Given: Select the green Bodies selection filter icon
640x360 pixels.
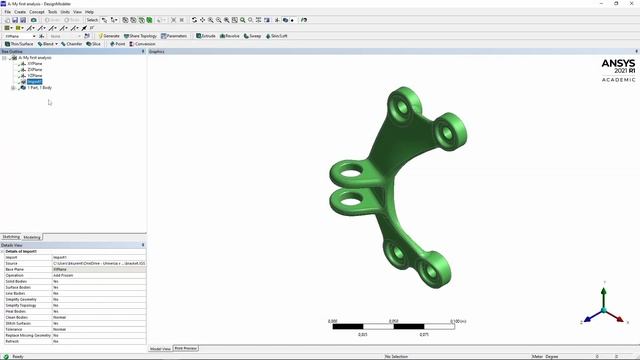Looking at the screenshot, I should click(149, 20).
